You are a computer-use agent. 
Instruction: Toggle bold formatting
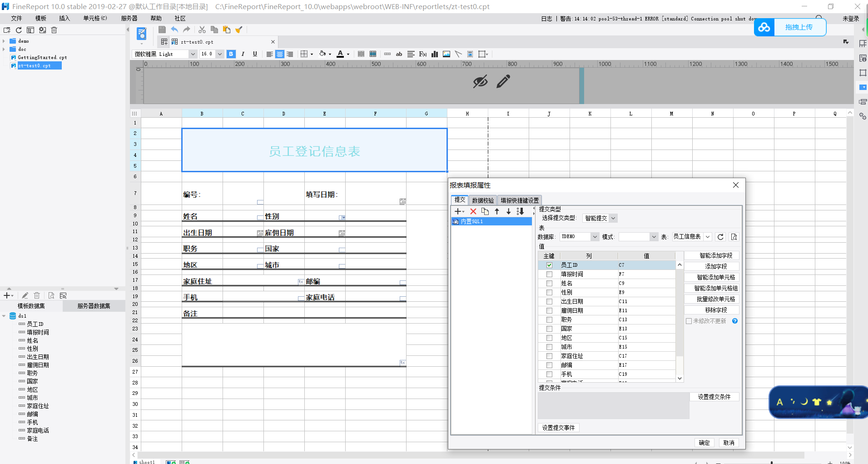[231, 54]
